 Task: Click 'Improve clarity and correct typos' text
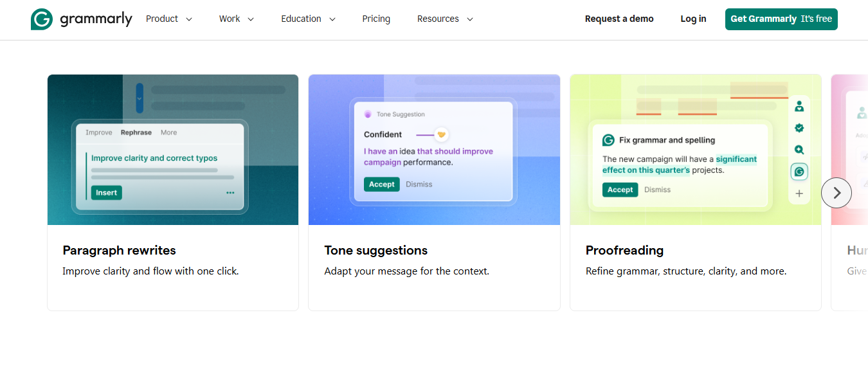click(154, 158)
